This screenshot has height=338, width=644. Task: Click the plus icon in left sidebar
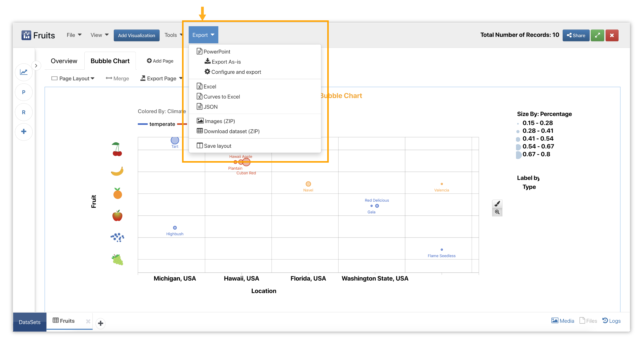(24, 131)
